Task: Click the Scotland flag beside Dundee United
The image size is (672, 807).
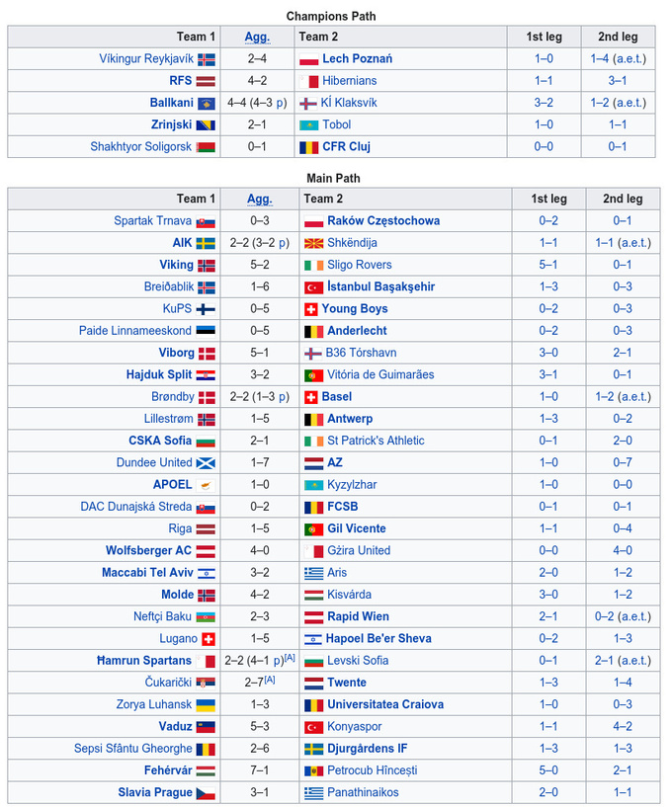Action: pos(206,463)
